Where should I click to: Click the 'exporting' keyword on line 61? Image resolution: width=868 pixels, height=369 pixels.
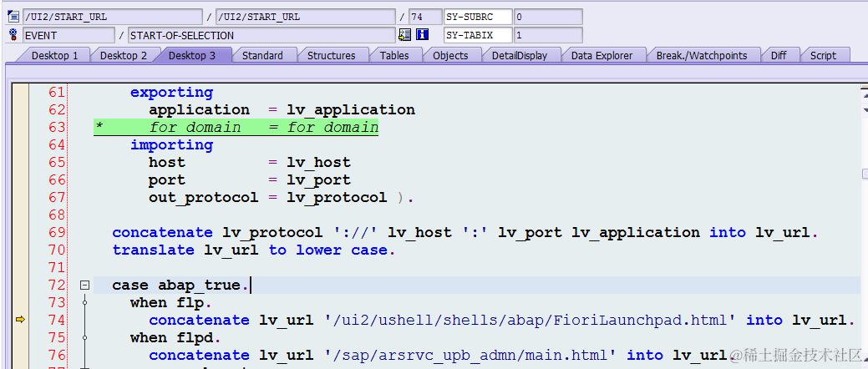(171, 93)
